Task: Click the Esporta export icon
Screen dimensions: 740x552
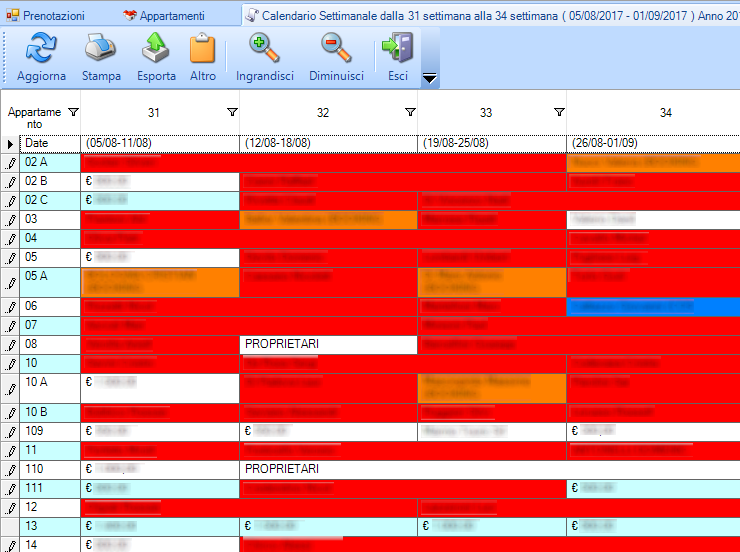Action: pyautogui.click(x=155, y=48)
